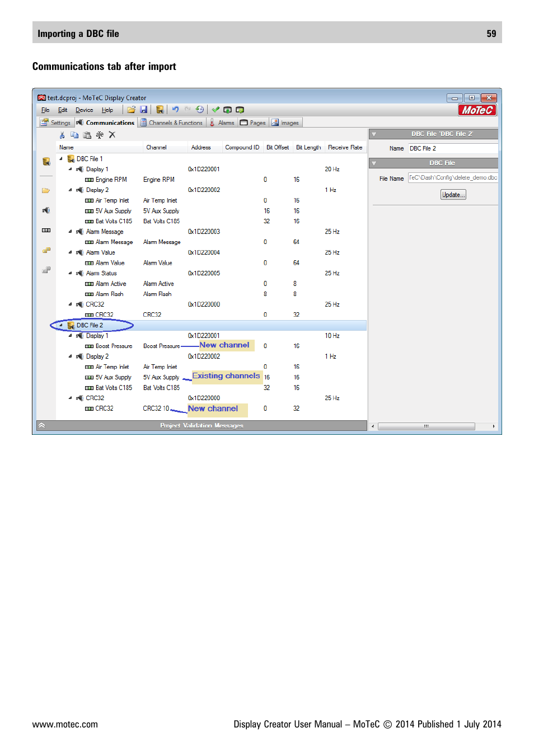Click the Name field containing DBC File 2
Image resolution: width=534 pixels, height=756 pixels.
pyautogui.click(x=452, y=148)
